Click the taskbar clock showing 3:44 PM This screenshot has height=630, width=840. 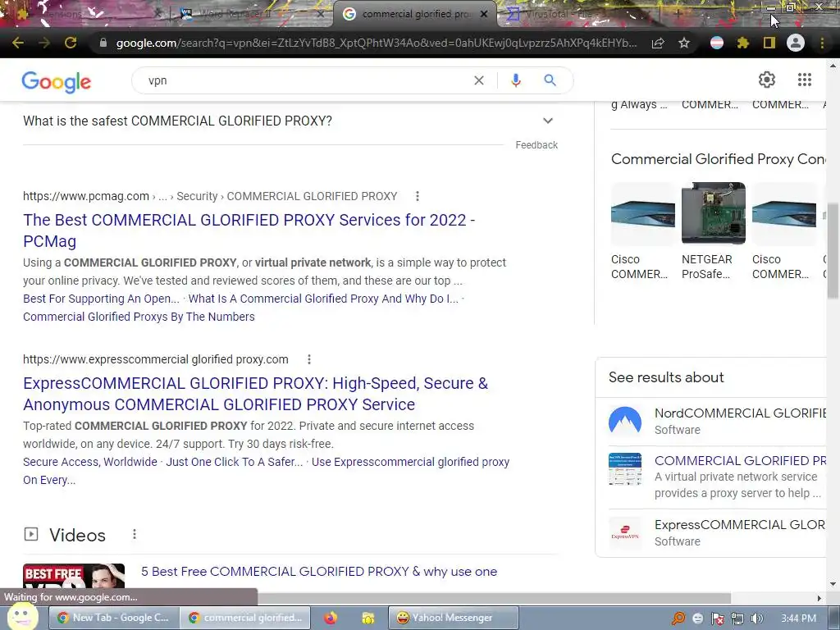click(x=798, y=619)
